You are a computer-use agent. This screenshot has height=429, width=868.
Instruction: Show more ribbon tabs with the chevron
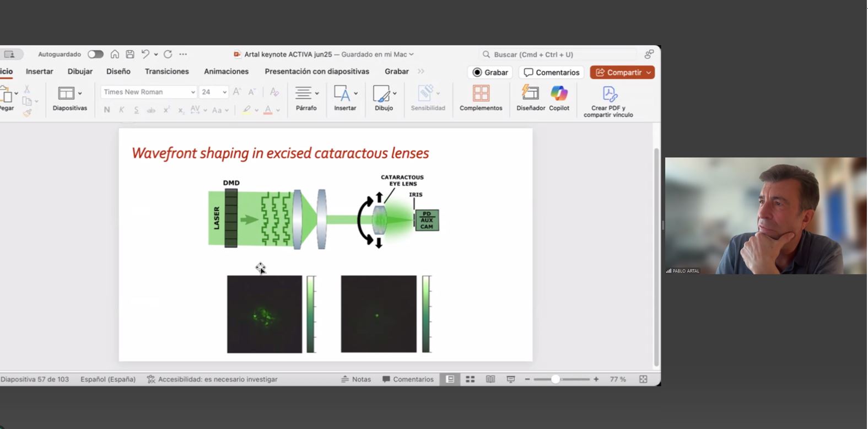click(x=421, y=72)
